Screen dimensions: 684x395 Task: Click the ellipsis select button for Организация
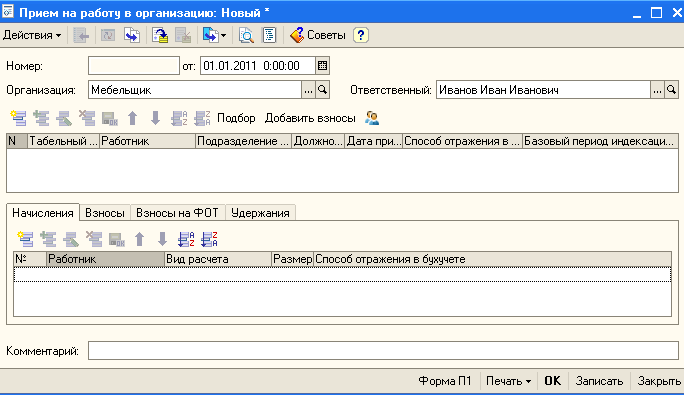(x=308, y=90)
